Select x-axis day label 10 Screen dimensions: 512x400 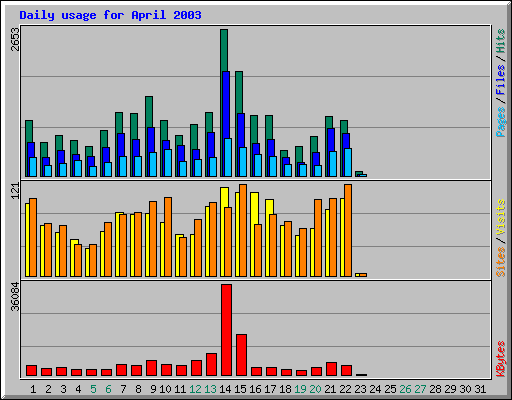[x=165, y=389]
